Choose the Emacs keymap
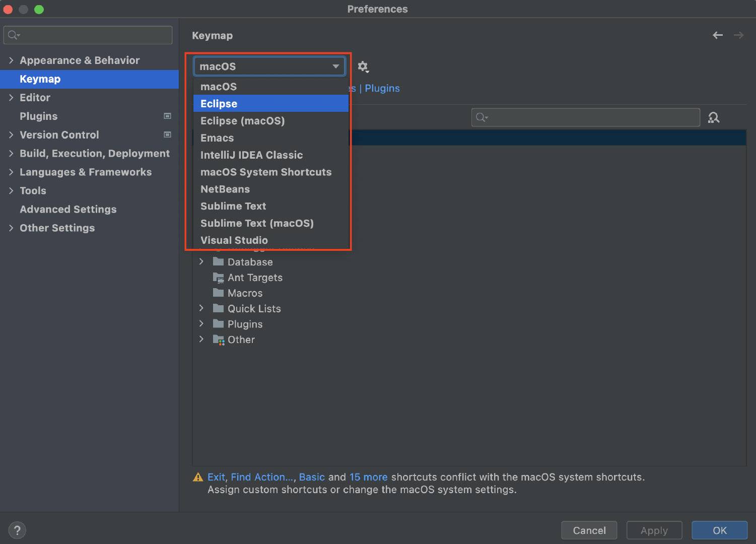 pyautogui.click(x=271, y=138)
